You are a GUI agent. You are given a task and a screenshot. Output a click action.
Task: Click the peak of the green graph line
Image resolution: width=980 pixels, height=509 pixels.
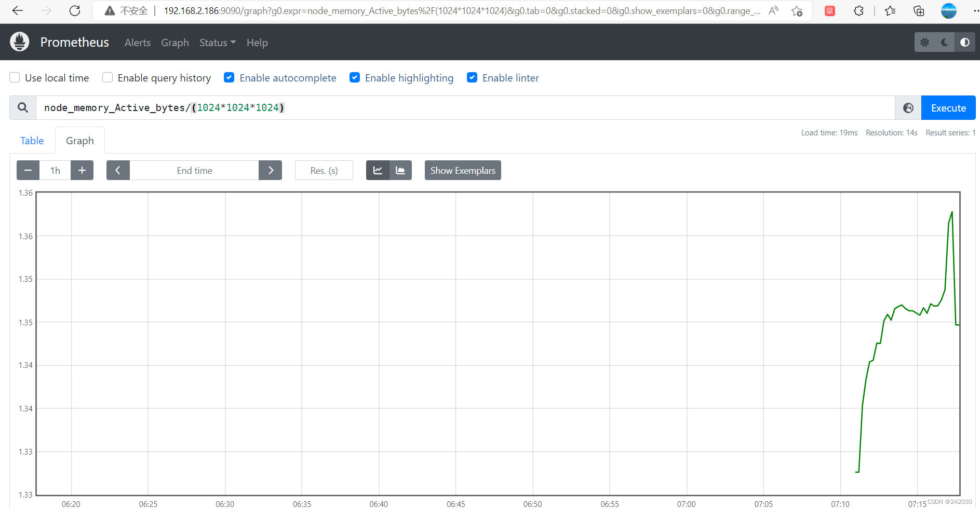pyautogui.click(x=952, y=212)
